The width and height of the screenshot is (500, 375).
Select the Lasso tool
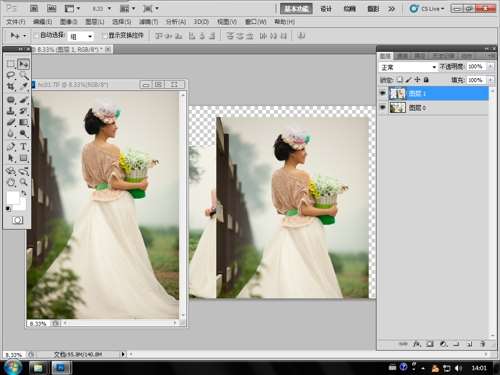11,75
